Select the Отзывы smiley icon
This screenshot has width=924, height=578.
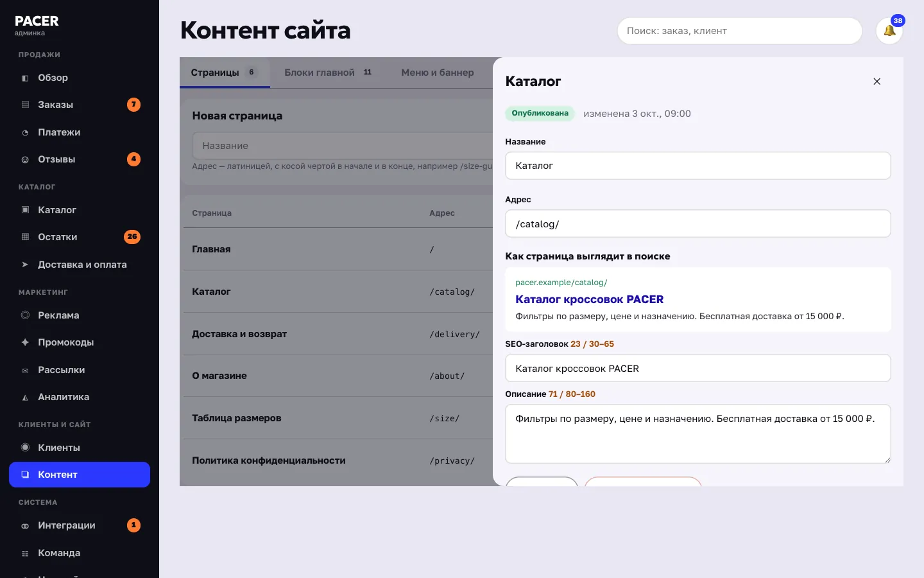point(25,159)
